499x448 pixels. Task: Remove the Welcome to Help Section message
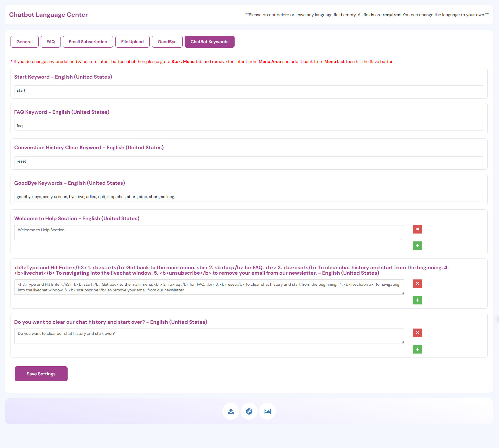(x=417, y=229)
